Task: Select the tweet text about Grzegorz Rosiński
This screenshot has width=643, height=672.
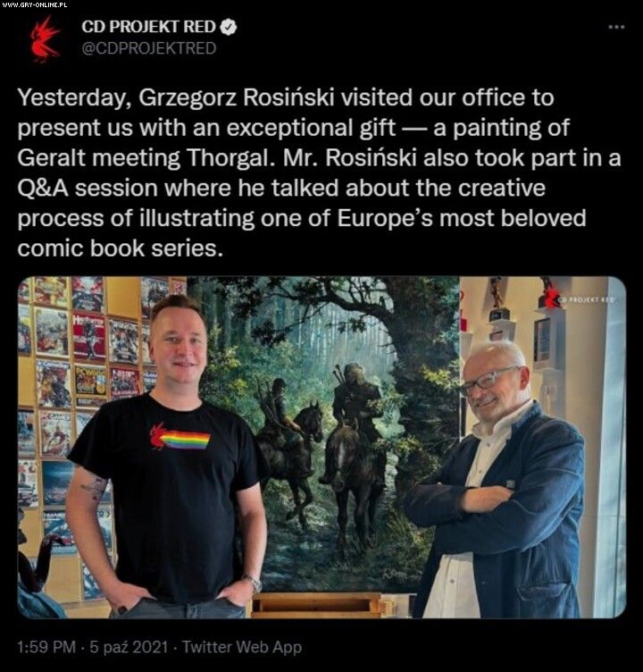Action: coord(319,172)
